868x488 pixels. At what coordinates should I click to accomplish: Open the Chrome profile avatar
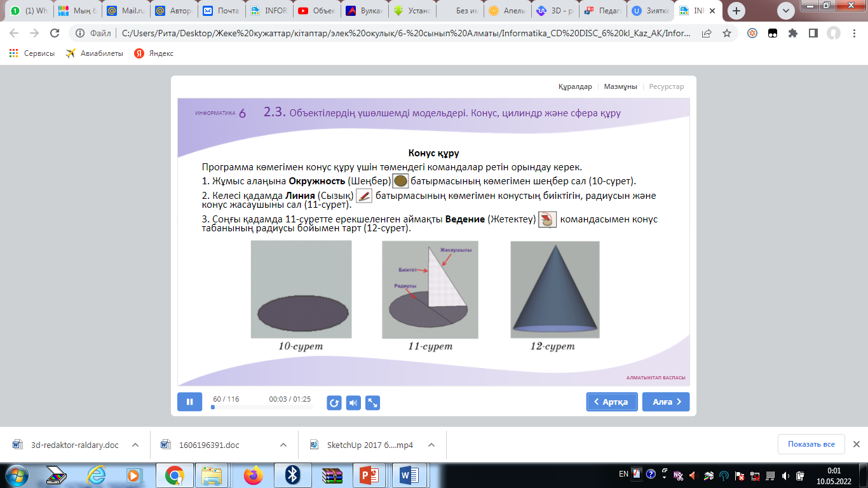tap(833, 33)
